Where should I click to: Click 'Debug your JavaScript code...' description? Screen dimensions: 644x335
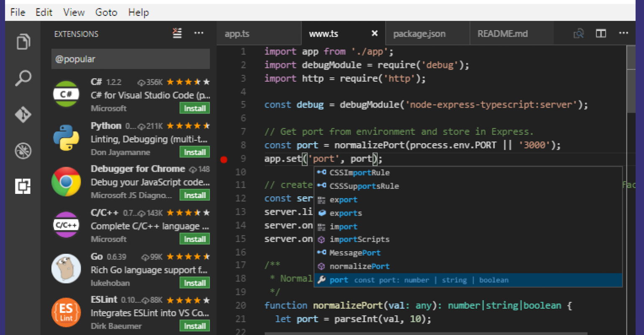(151, 183)
